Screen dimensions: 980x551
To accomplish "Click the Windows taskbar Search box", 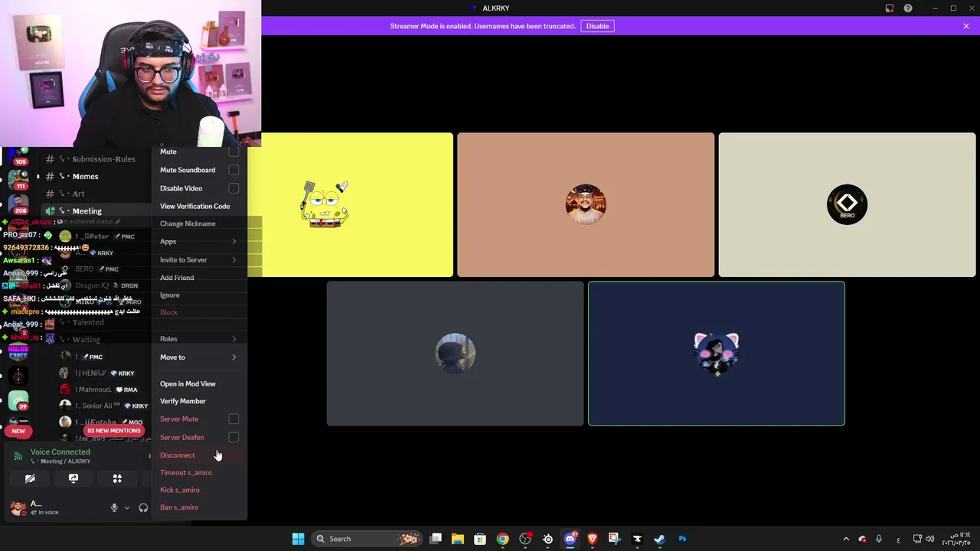I will [367, 539].
